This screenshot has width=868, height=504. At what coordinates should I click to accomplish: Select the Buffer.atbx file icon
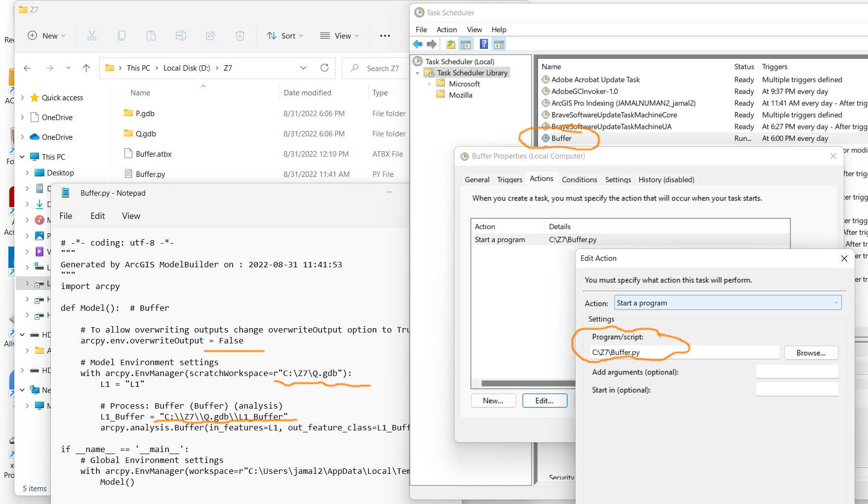tap(128, 154)
